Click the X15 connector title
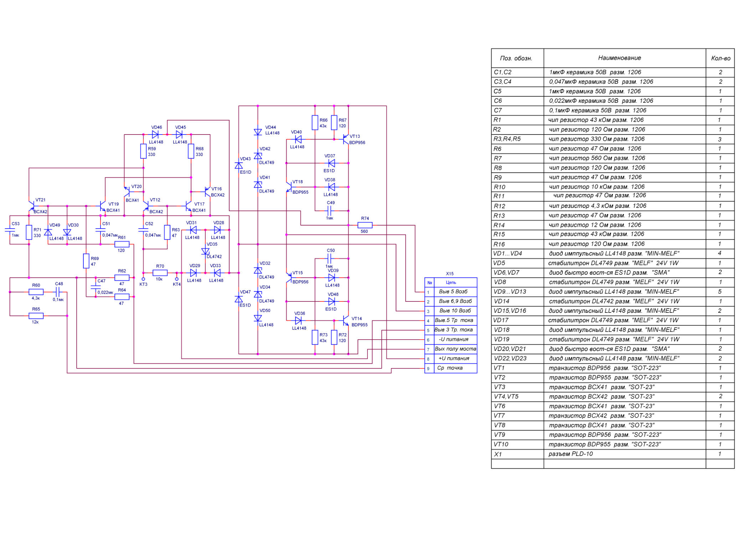Viewport: 756px width, 535px height. (450, 274)
